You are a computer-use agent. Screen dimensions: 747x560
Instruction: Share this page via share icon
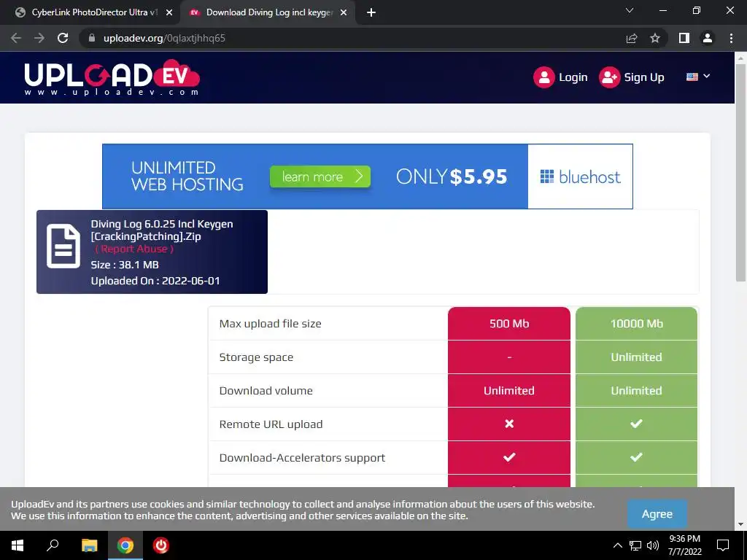point(632,38)
